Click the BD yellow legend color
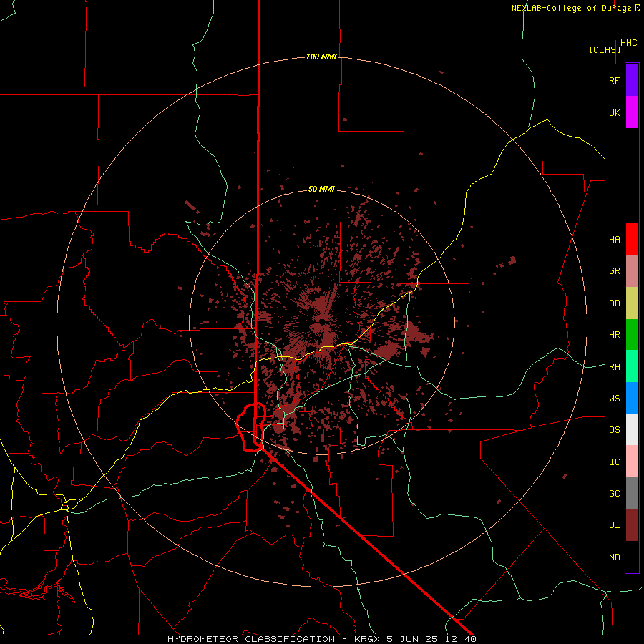 tap(632, 303)
